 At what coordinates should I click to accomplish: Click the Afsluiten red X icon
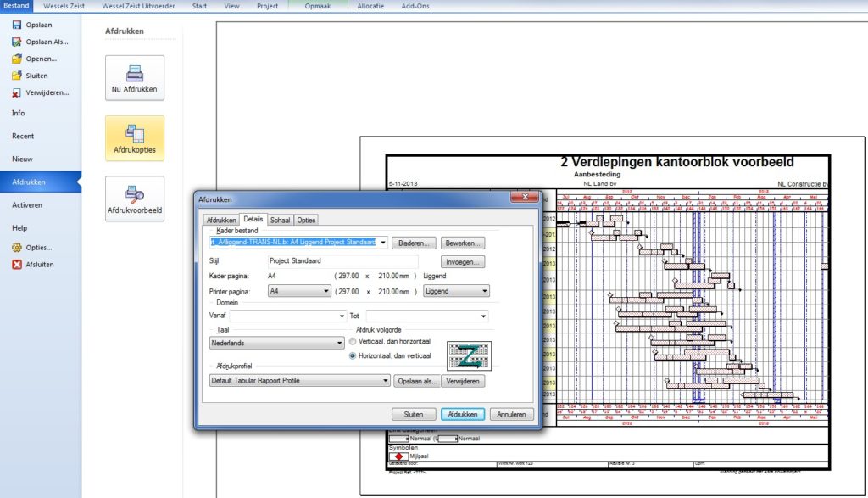tap(17, 265)
